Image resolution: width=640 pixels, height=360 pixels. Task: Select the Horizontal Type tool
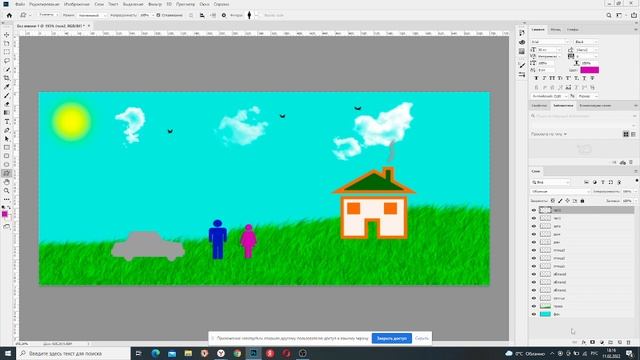point(7,122)
